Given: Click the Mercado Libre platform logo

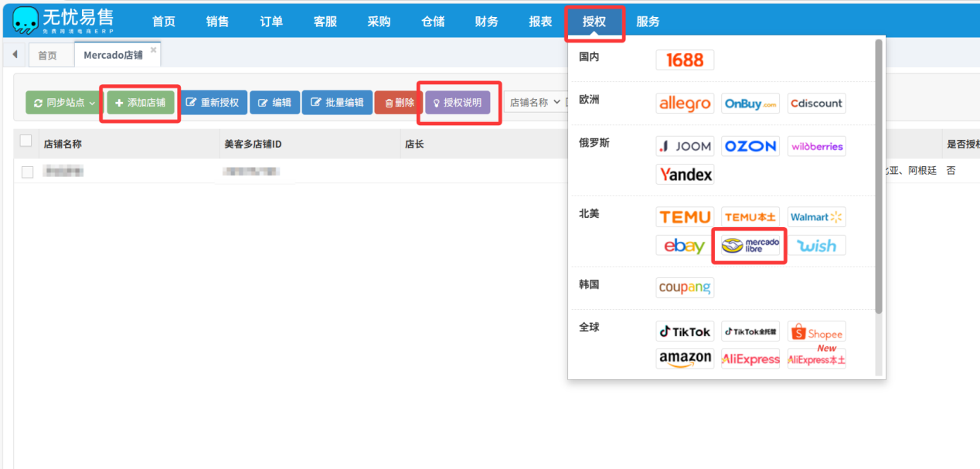Looking at the screenshot, I should [x=750, y=246].
